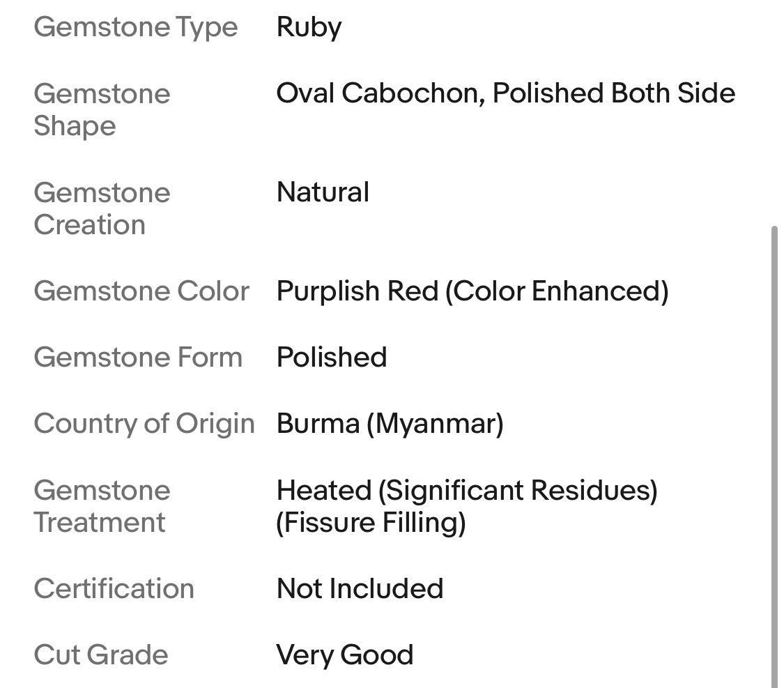Select Purplish Red (Color Enhanced) value
The height and width of the screenshot is (688, 784).
[x=472, y=291]
